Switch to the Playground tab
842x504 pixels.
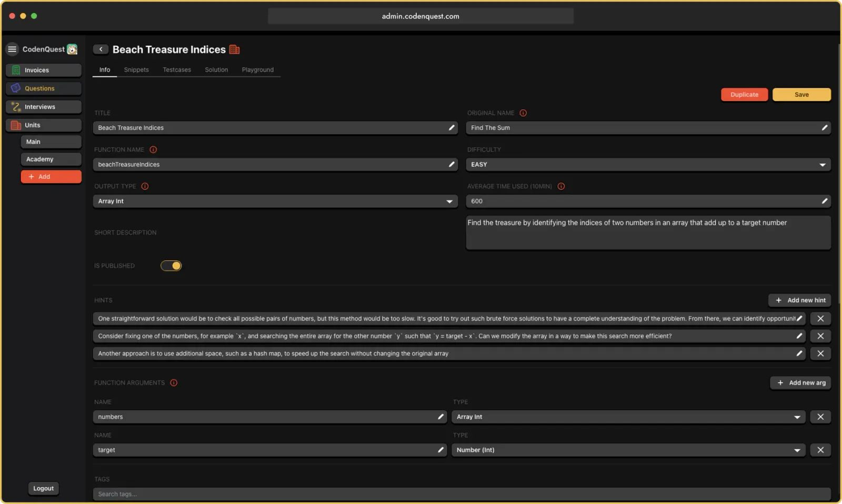(258, 69)
